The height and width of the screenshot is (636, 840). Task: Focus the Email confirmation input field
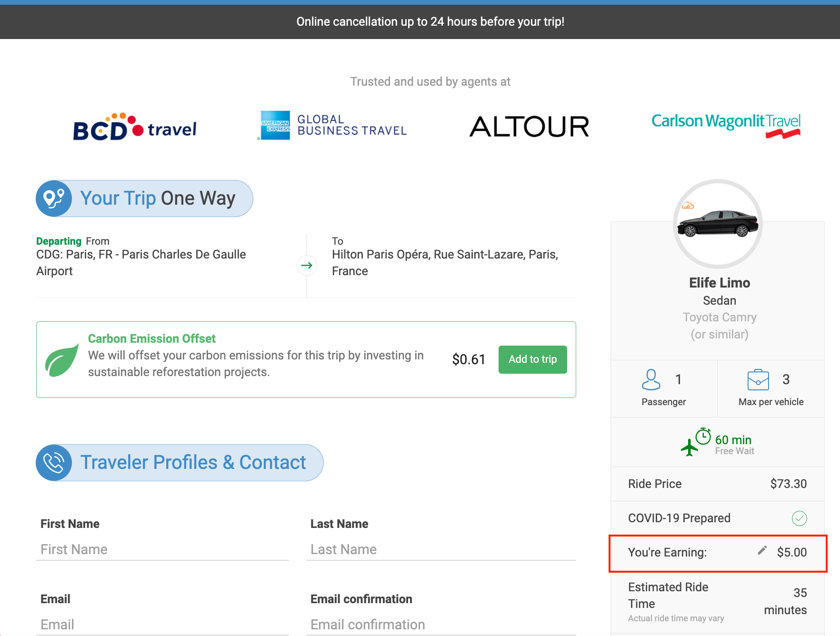click(x=441, y=624)
